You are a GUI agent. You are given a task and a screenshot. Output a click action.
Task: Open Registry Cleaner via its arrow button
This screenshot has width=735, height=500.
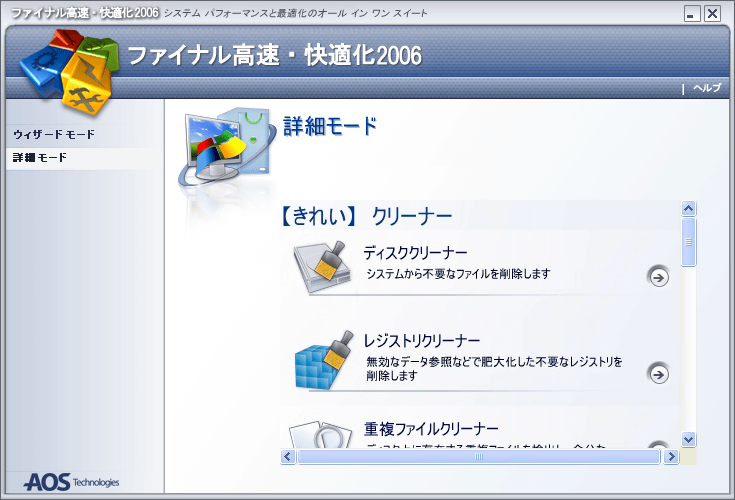click(x=659, y=374)
